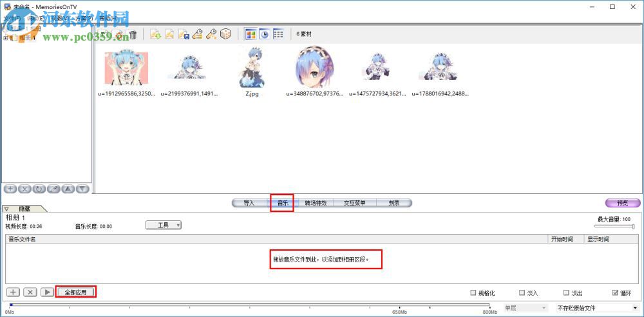The height and width of the screenshot is (317, 644).
Task: Open the 方案(P) menu
Action: (x=84, y=18)
